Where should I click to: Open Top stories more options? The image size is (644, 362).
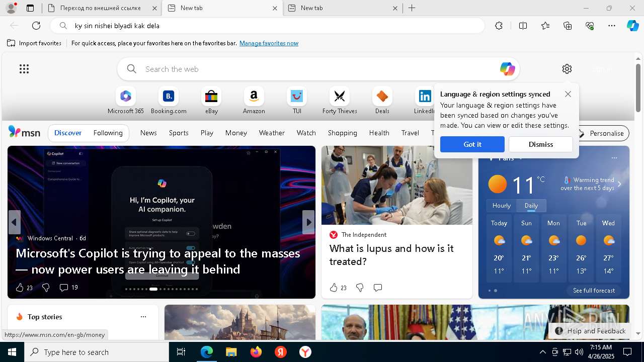pos(143,317)
